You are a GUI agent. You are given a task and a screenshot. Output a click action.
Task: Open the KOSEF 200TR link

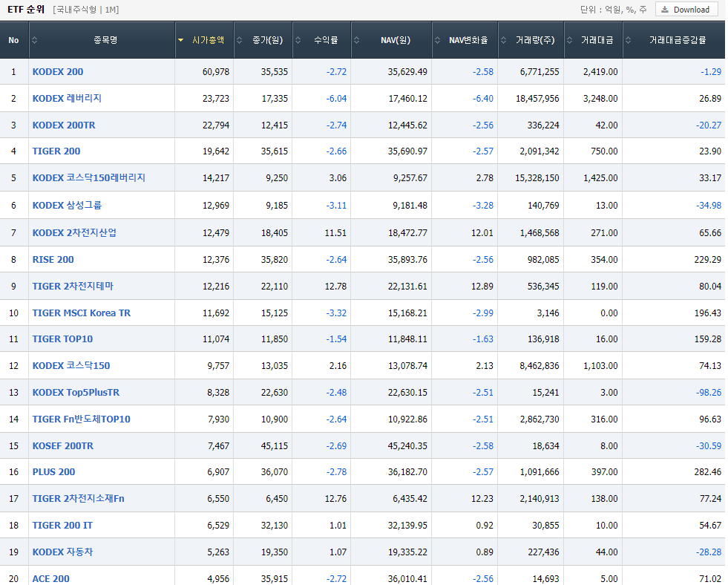coord(62,446)
